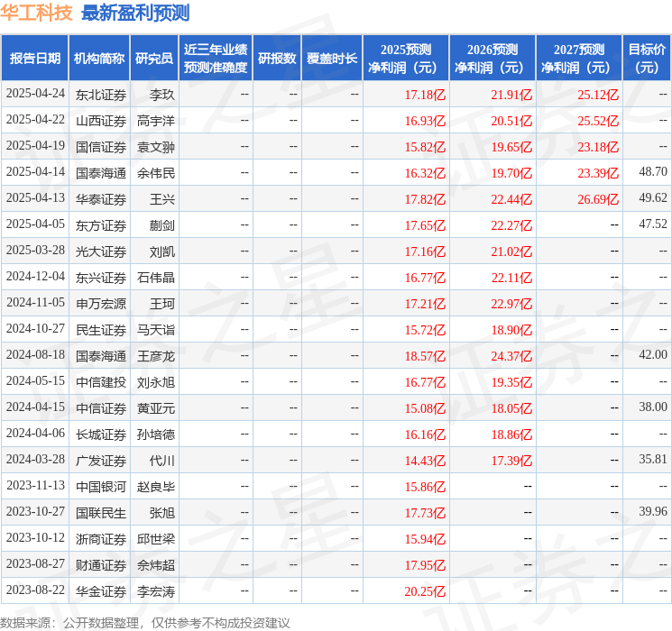Click 22.97亿 2026 forecast value
This screenshot has height=631, width=672.
coord(511,304)
